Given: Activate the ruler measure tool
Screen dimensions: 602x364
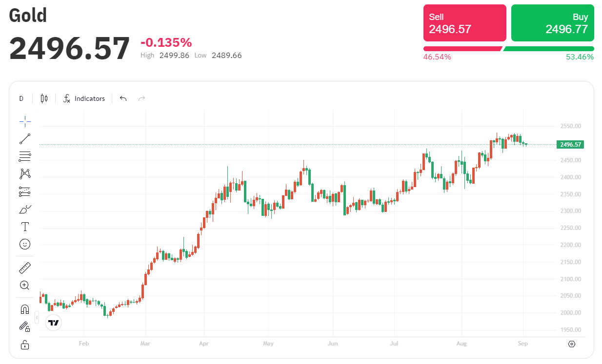Looking at the screenshot, I should (x=25, y=268).
